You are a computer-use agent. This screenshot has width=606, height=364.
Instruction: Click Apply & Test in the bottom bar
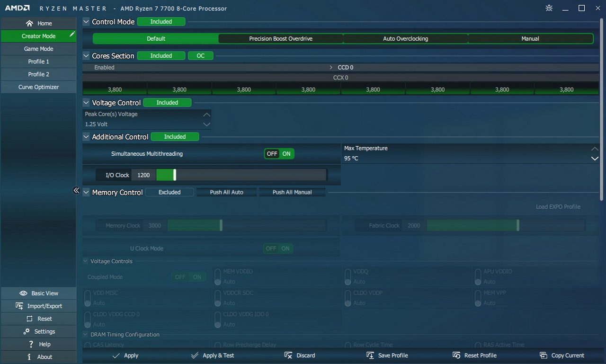click(x=213, y=355)
